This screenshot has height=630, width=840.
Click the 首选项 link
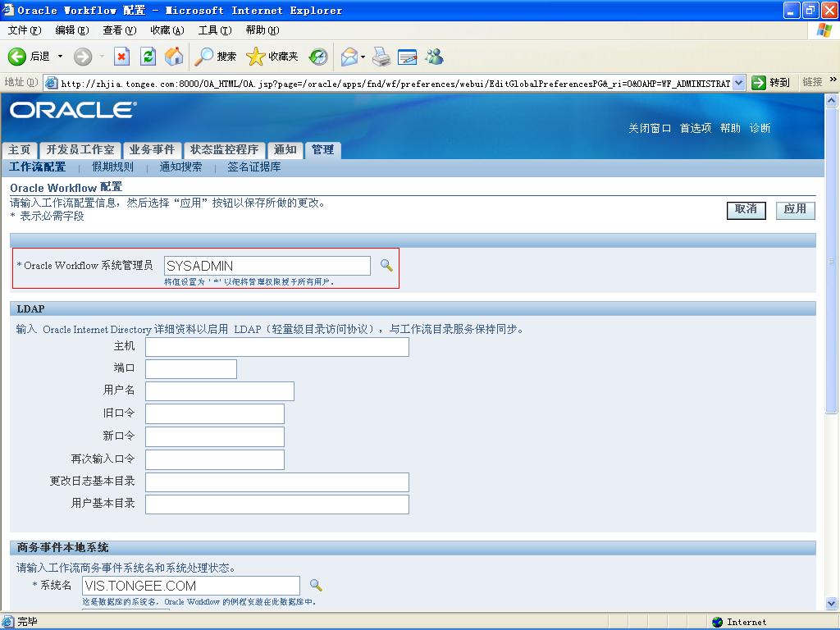coord(696,128)
